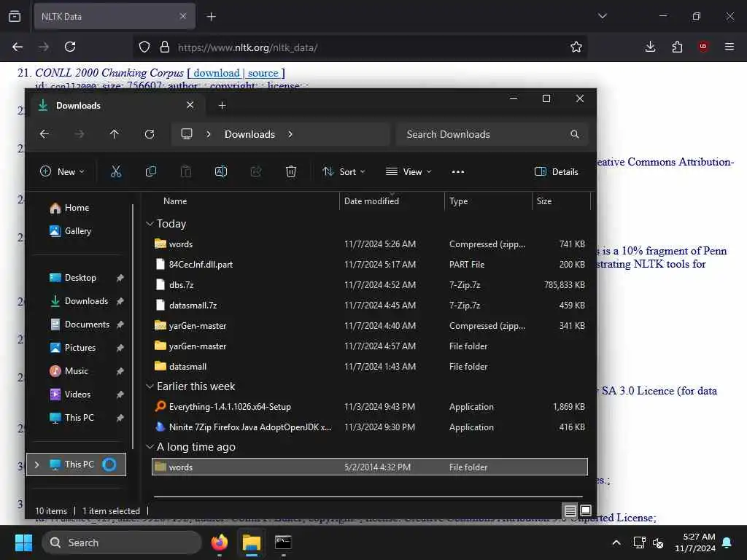Click the taskbar Search box
747x560 pixels.
click(122, 542)
